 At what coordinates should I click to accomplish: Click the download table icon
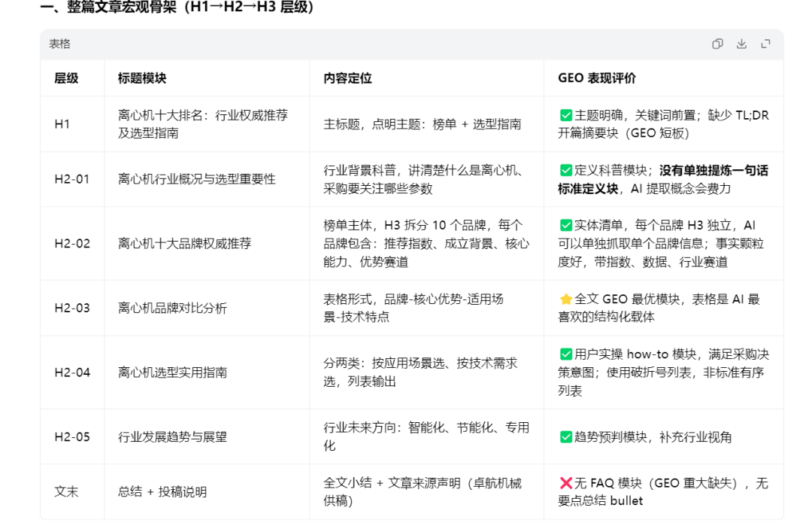tap(741, 44)
